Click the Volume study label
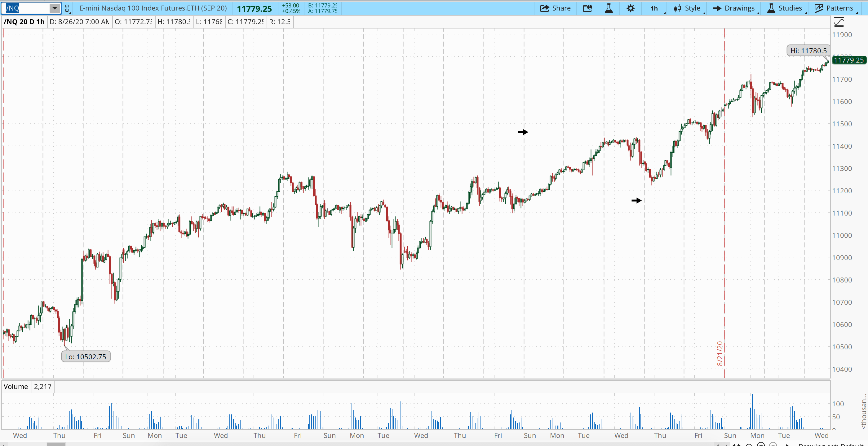Image resolution: width=868 pixels, height=446 pixels. (x=16, y=387)
